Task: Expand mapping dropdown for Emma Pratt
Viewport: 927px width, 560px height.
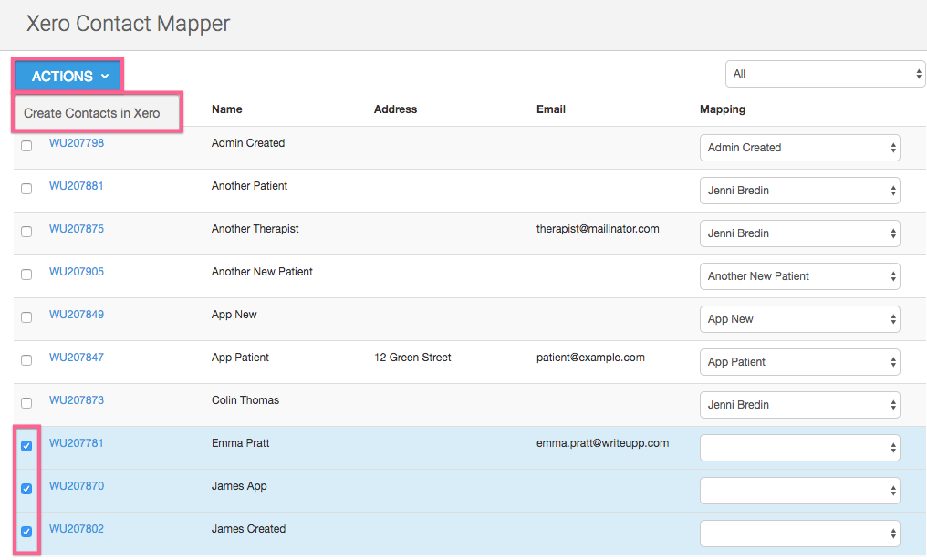Action: [799, 448]
